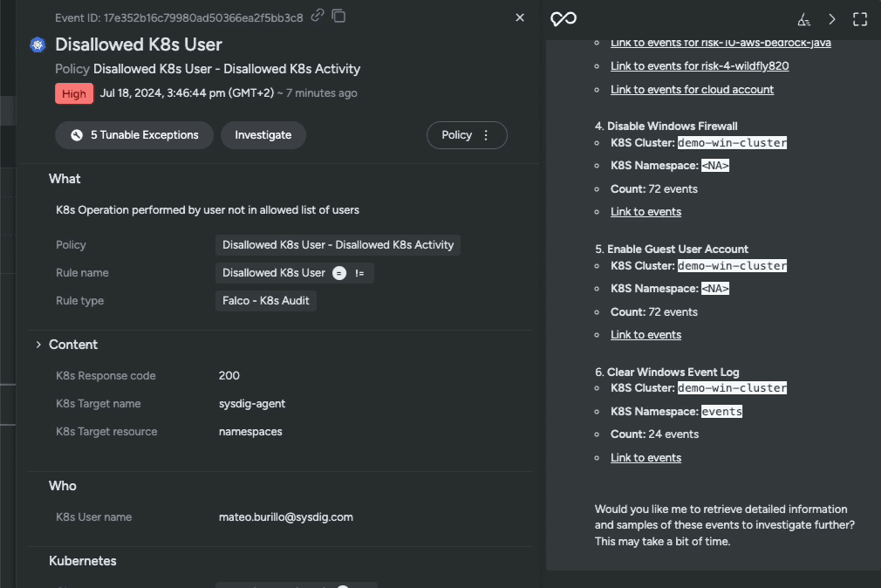Open link to events for risk-10-aws-bedrock-java
The image size is (881, 588).
pyautogui.click(x=721, y=43)
